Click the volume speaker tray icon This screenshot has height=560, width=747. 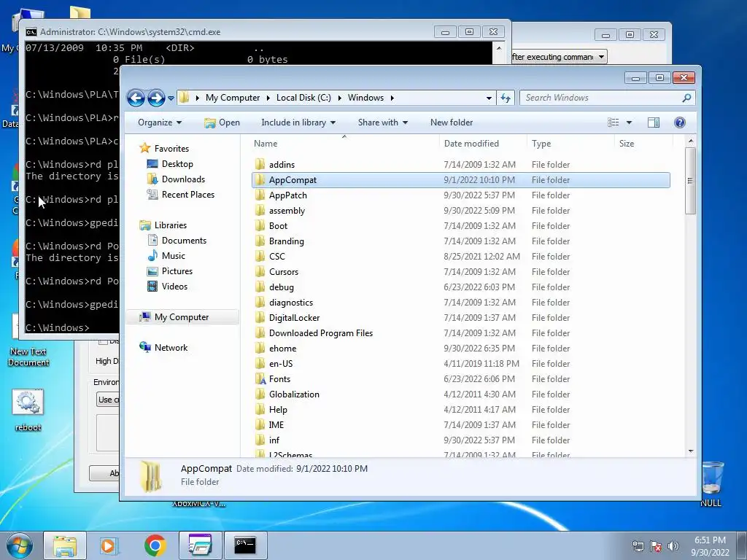[673, 546]
